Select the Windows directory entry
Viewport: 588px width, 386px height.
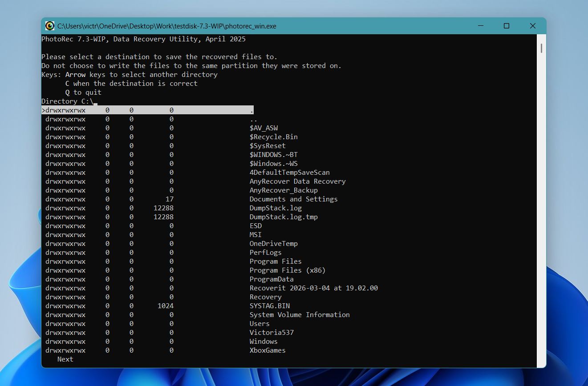(x=263, y=341)
